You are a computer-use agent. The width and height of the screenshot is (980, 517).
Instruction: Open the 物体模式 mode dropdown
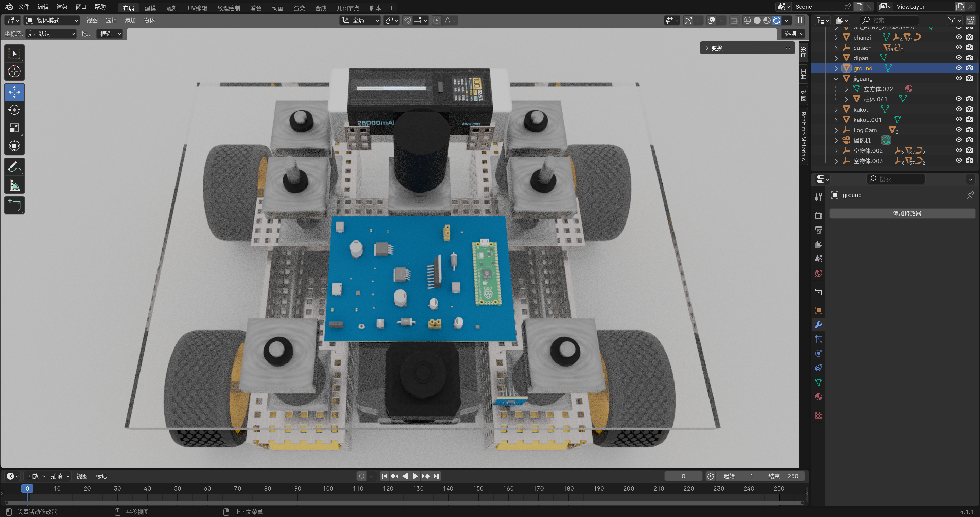pos(52,21)
